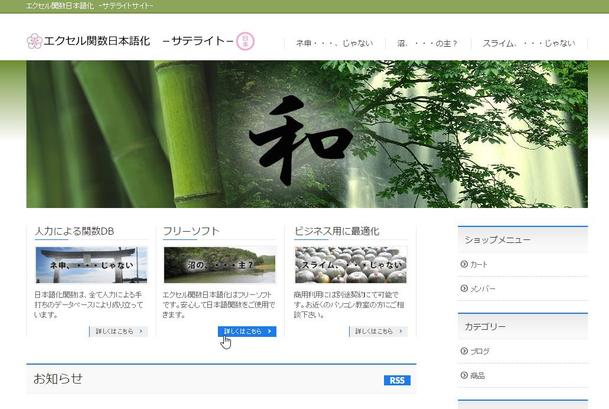This screenshot has height=409, width=609.
Task: Open the 沼、・・・の主？ menu item
Action: (428, 43)
